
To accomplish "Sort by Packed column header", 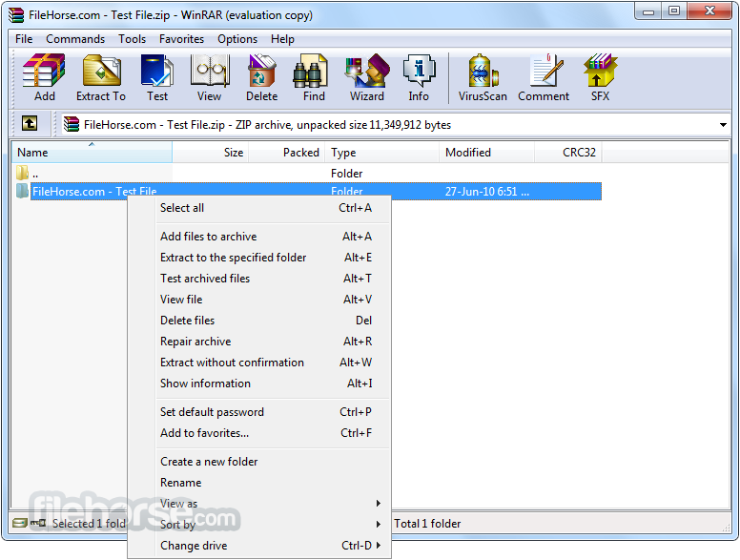I will coord(287,152).
